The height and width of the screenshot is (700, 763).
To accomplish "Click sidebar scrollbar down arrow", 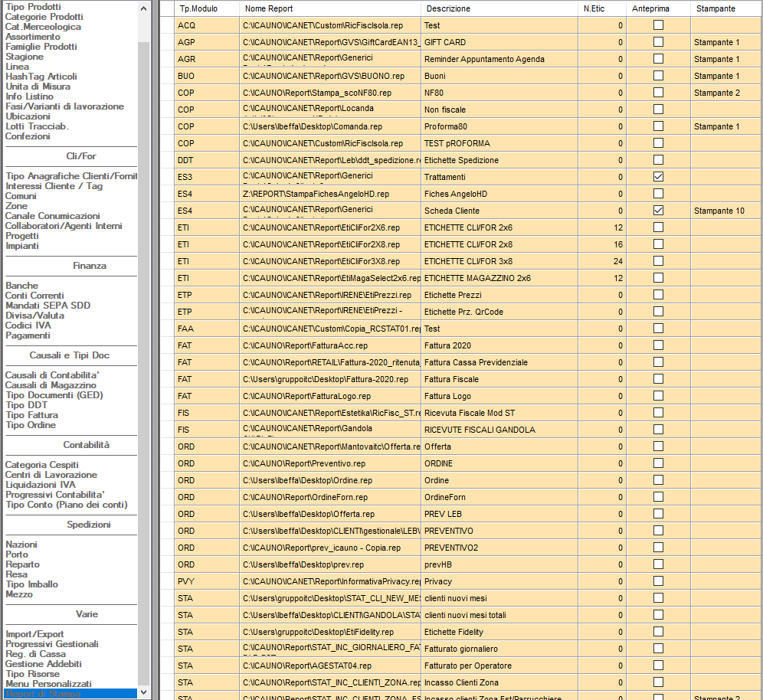I will tap(144, 693).
